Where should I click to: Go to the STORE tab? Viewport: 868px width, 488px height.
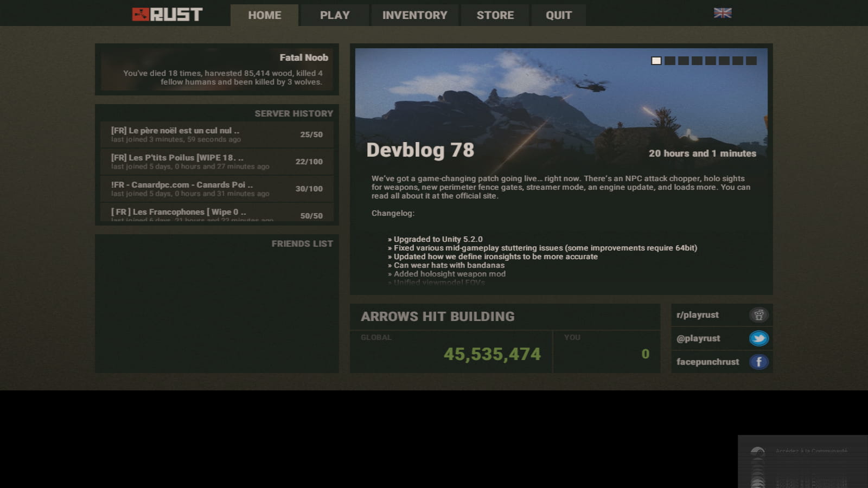click(x=495, y=15)
